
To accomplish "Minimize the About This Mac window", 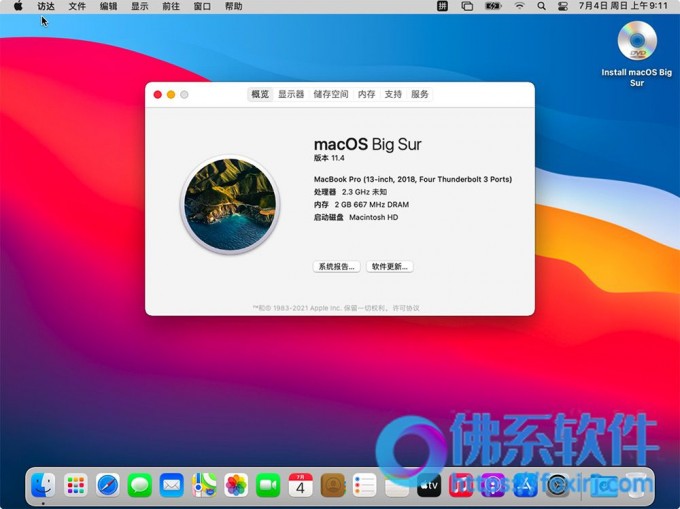I will tap(171, 95).
